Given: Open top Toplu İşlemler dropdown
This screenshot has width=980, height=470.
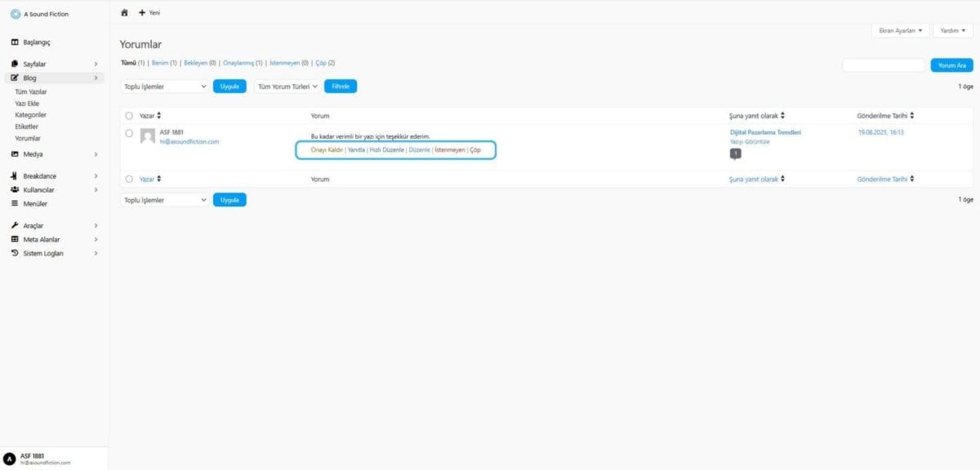Looking at the screenshot, I should coord(164,86).
